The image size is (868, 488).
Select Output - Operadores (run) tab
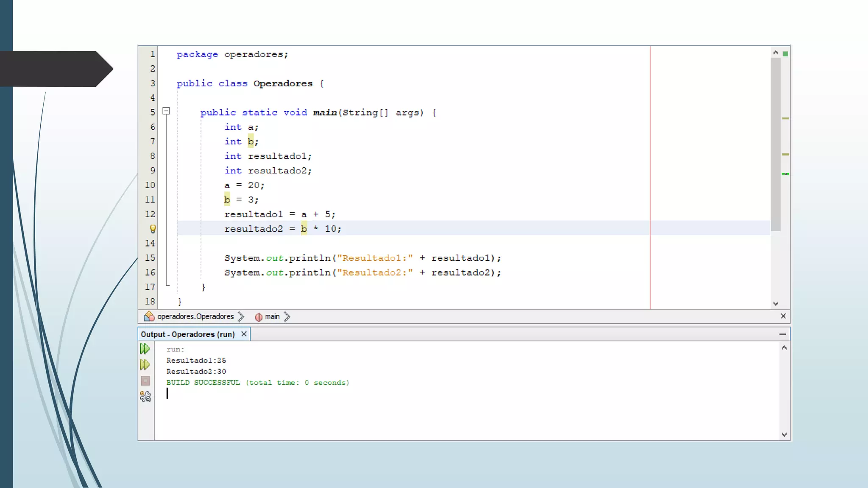pyautogui.click(x=188, y=334)
